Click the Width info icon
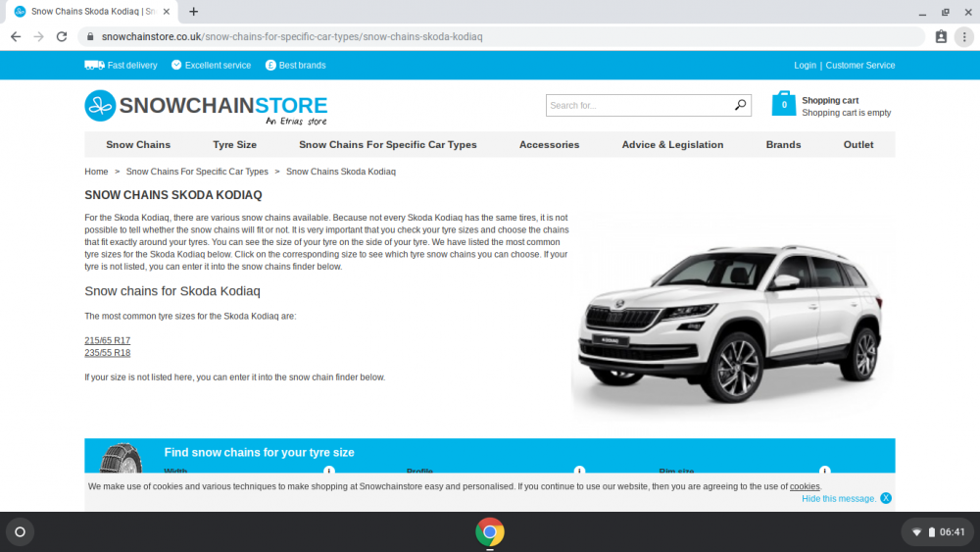Viewport: 980px width, 552px height. pos(329,470)
